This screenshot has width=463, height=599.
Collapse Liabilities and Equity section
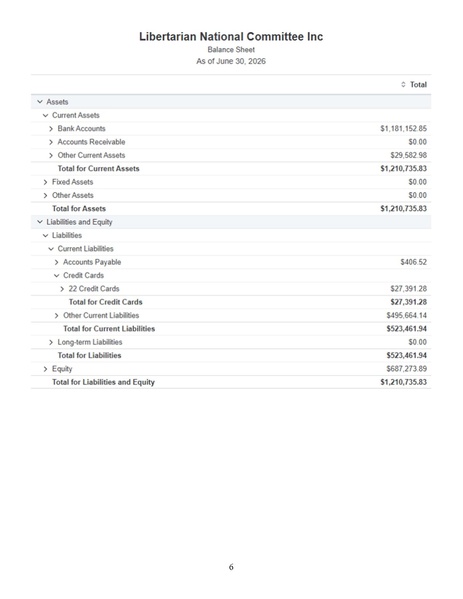(x=40, y=222)
